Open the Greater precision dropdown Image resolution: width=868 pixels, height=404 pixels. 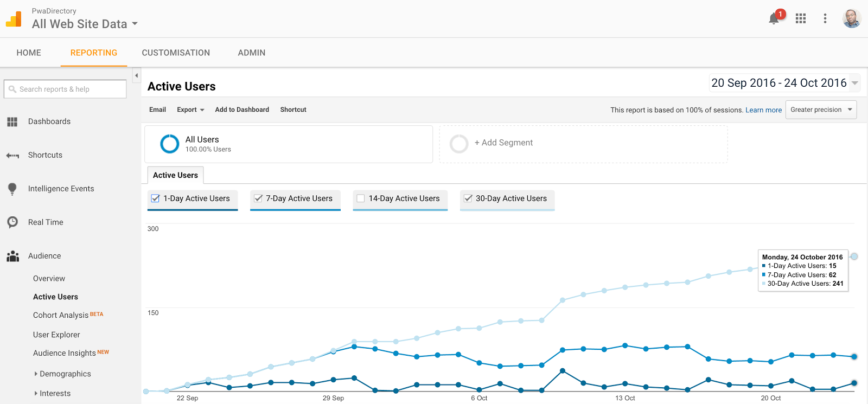pos(821,110)
